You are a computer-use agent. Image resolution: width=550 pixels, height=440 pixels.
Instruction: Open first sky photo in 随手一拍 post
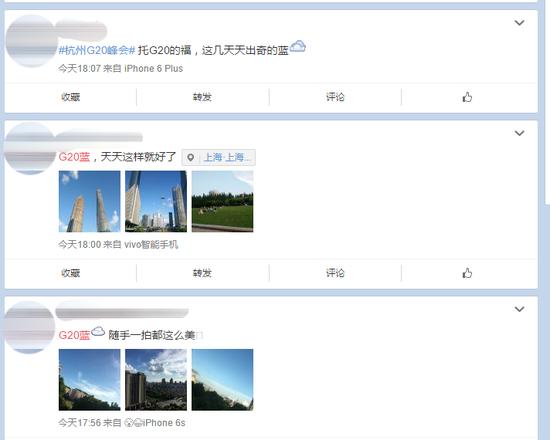(x=89, y=380)
